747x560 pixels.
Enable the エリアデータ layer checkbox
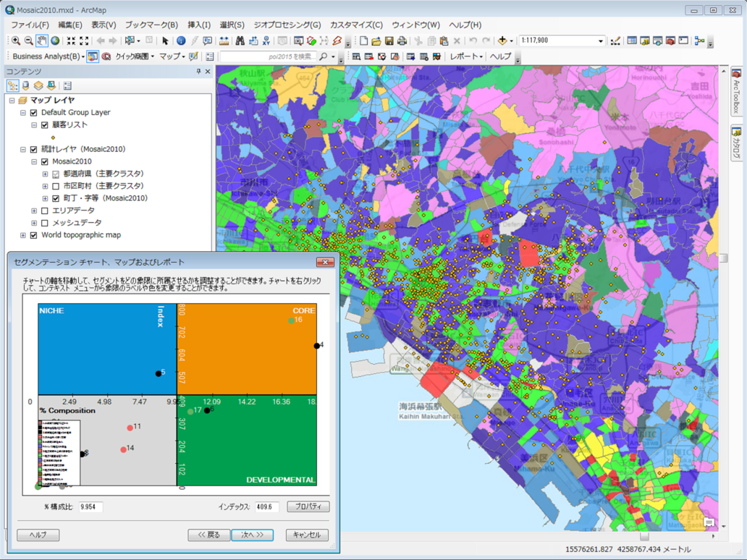point(45,211)
